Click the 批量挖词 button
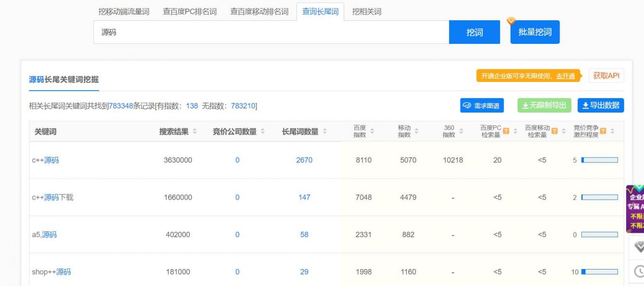 click(535, 32)
